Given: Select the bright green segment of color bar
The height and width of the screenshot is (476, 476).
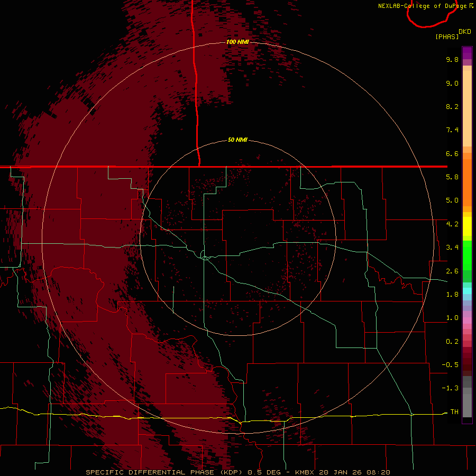Looking at the screenshot, I should click(467, 255).
